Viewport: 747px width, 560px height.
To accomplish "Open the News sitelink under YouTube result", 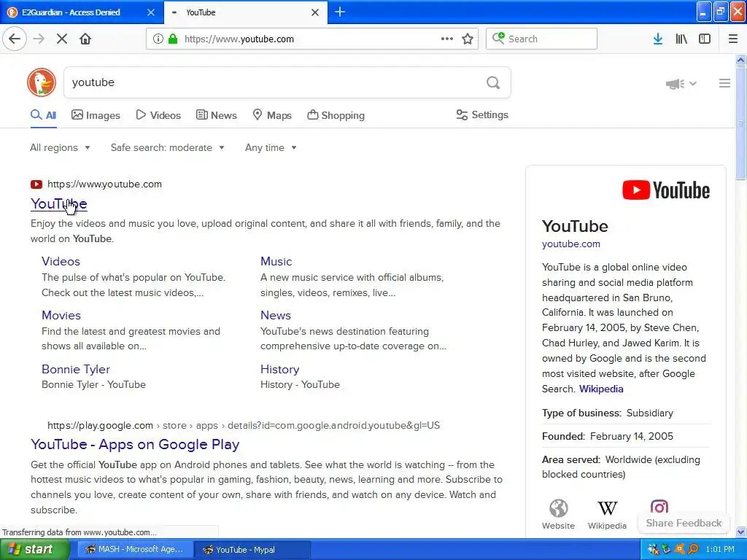I will point(275,315).
